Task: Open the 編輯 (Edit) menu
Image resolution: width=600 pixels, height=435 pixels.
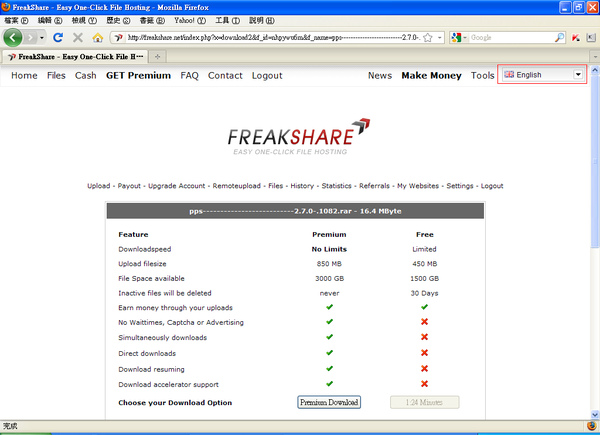Action: pyautogui.click(x=50, y=21)
